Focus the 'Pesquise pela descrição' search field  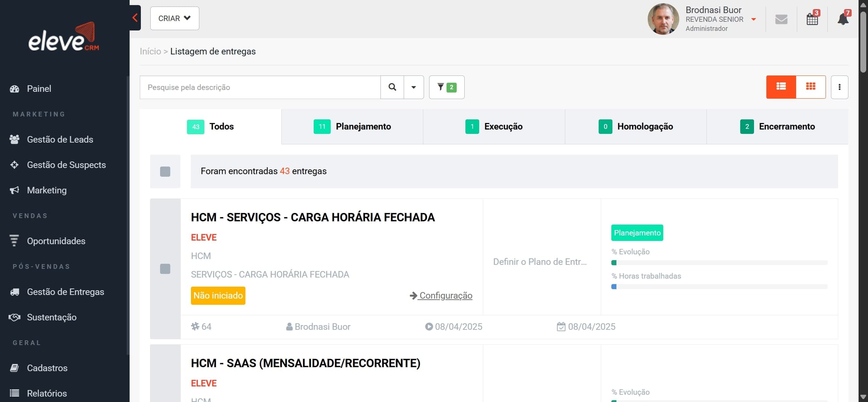260,87
